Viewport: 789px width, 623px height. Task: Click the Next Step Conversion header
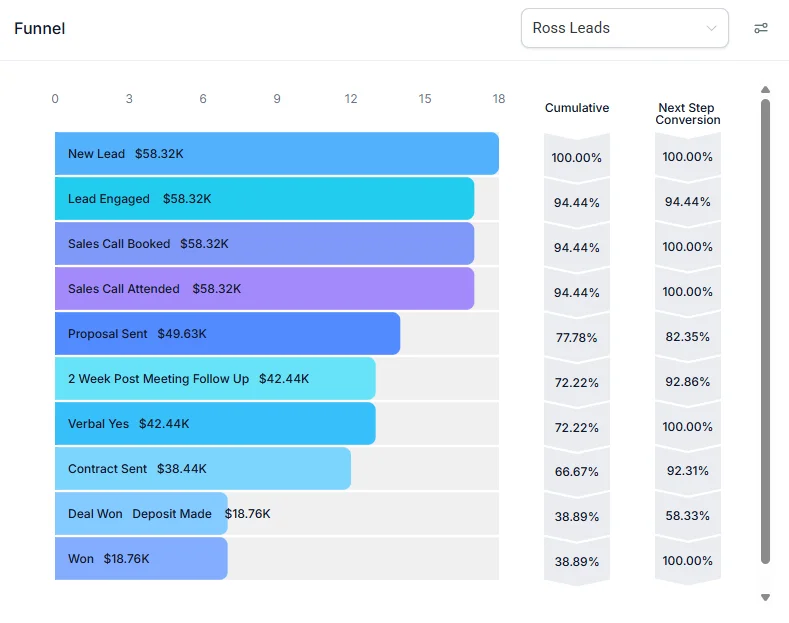pyautogui.click(x=687, y=114)
